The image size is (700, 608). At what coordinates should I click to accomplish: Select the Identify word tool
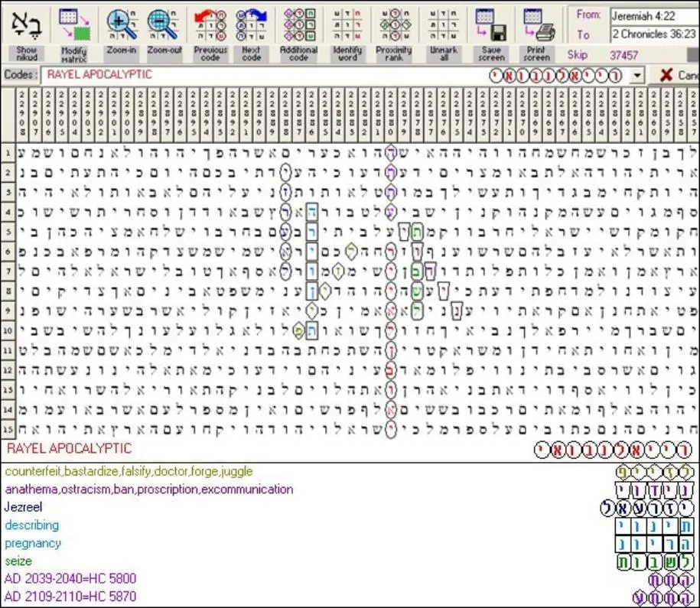click(347, 24)
